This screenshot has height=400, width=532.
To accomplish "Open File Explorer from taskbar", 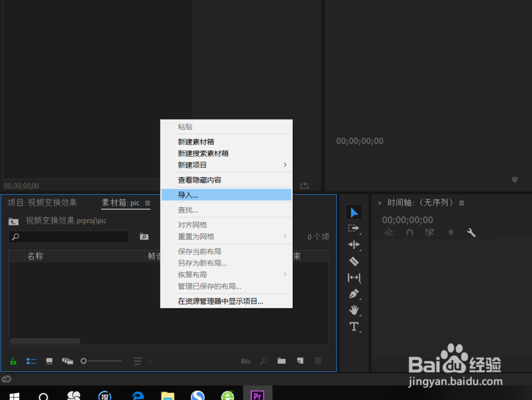I will pyautogui.click(x=168, y=396).
